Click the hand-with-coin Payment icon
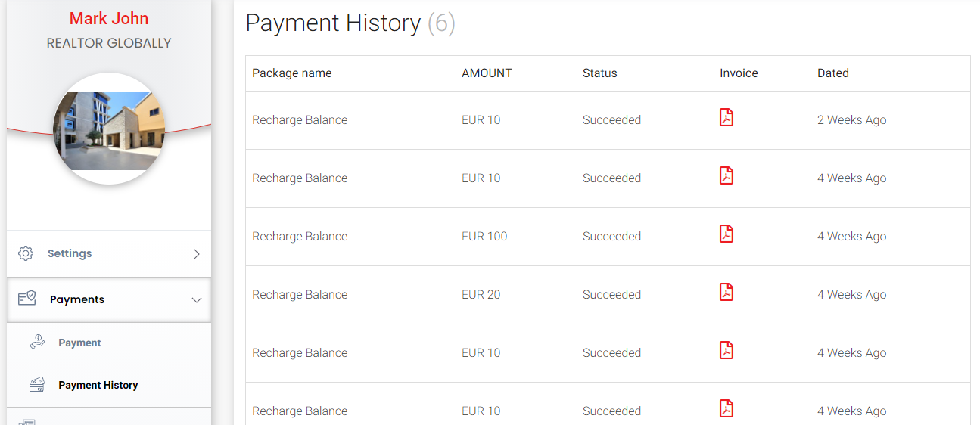 point(37,342)
